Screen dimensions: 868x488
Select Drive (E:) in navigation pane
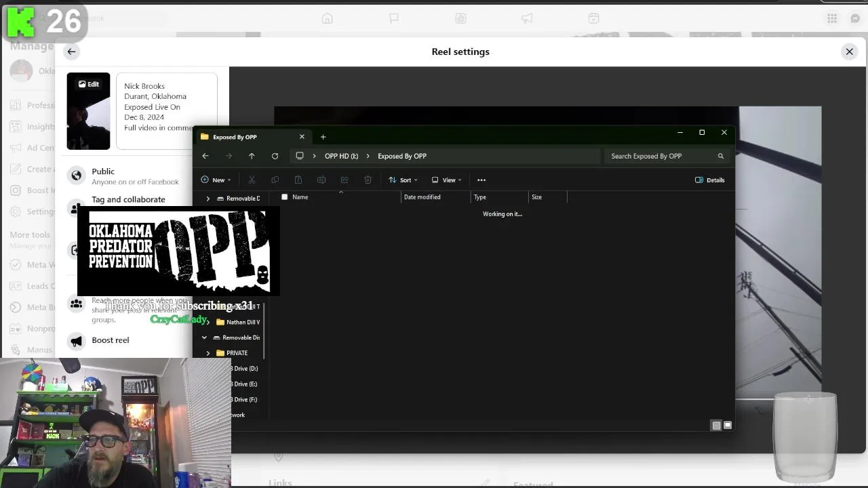tap(245, 384)
